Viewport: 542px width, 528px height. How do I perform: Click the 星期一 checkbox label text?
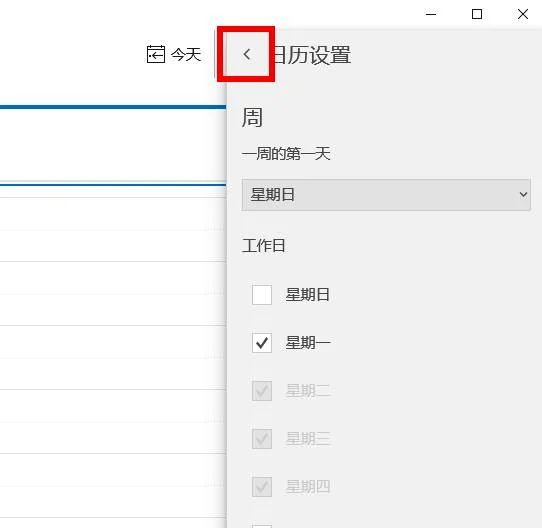click(308, 343)
